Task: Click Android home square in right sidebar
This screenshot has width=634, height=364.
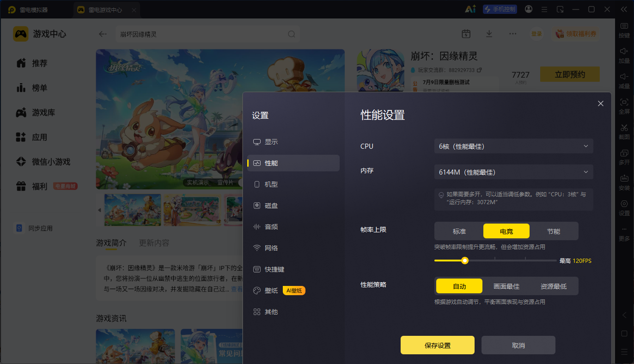Action: click(x=624, y=334)
